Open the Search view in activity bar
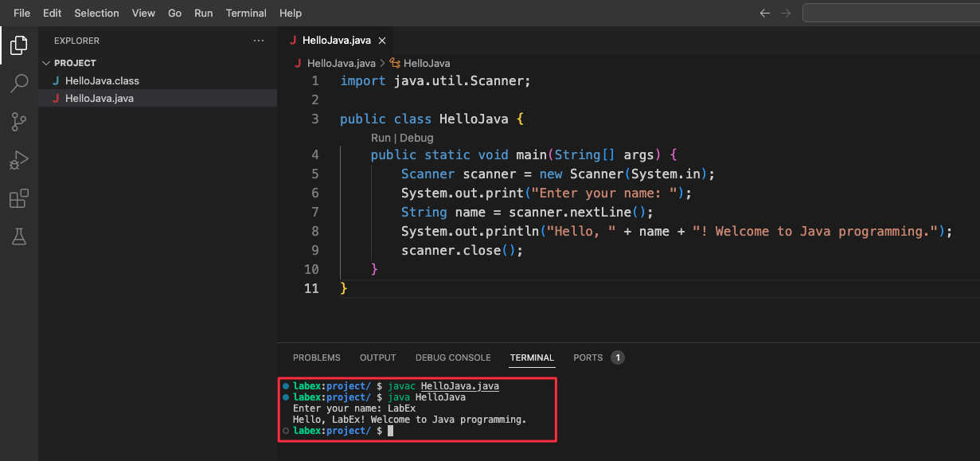980x461 pixels. click(18, 84)
